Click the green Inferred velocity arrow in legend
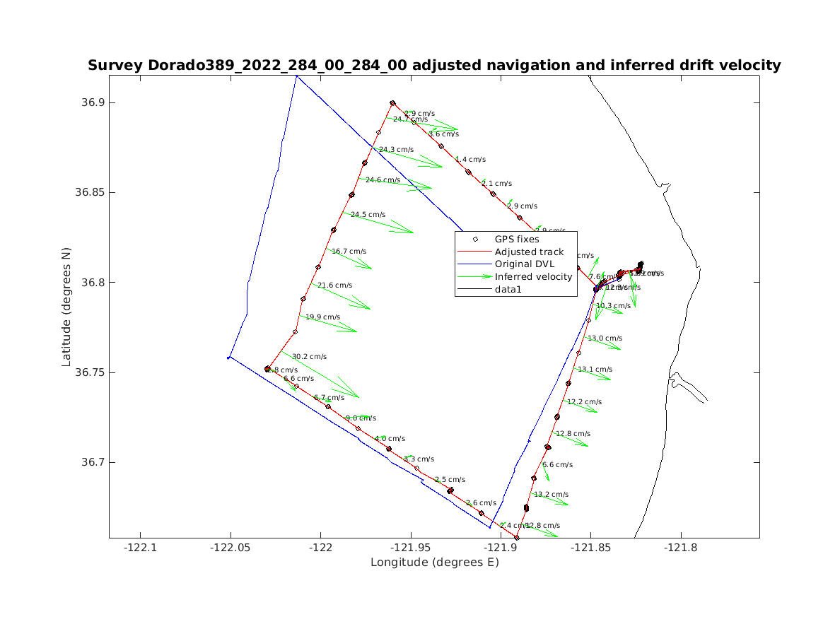Screen dimensions: 840x636 click(x=475, y=277)
